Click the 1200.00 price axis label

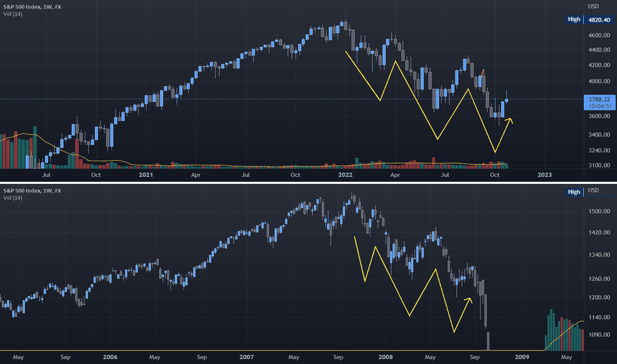[599, 298]
